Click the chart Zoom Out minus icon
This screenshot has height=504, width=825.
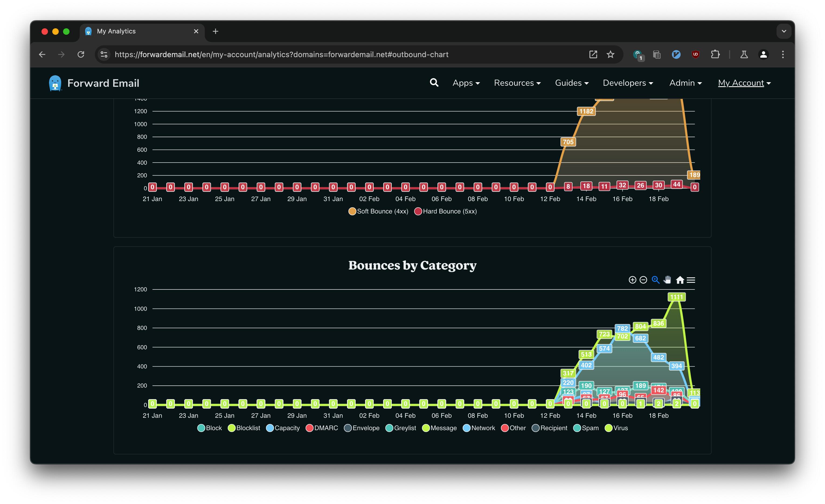(643, 280)
